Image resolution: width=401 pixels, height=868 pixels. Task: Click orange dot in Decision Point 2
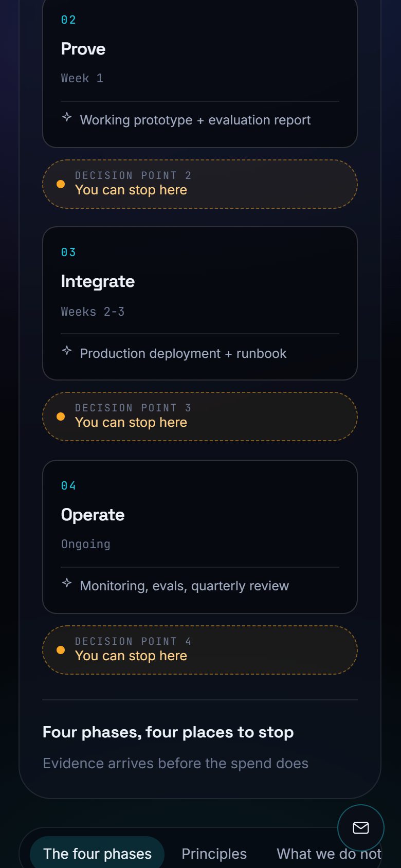click(61, 184)
